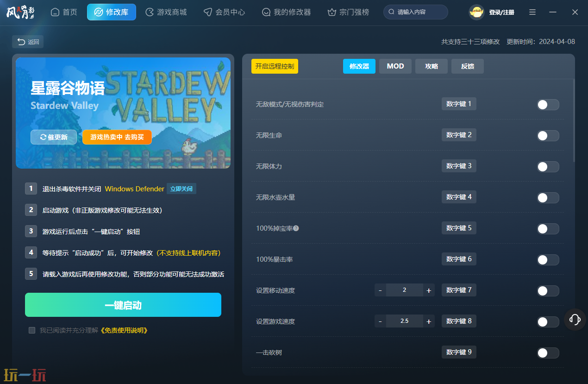Click hotkey 数字键 1 button

(459, 104)
